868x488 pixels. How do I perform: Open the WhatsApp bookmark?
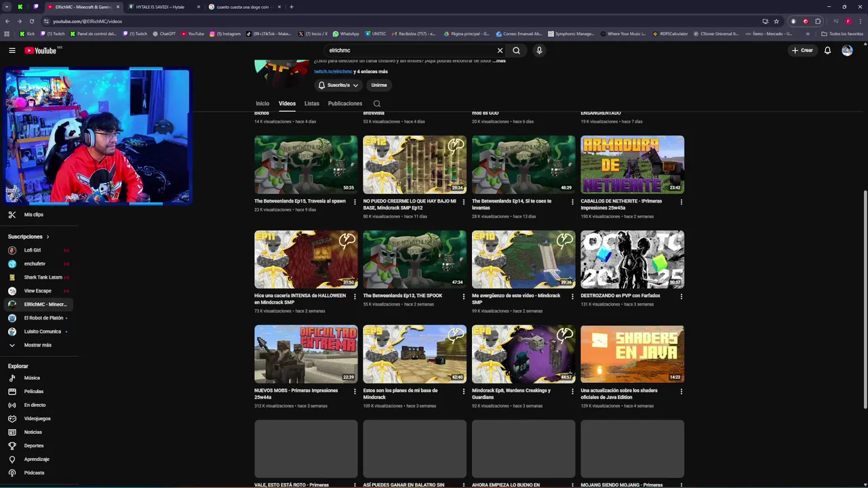[346, 33]
